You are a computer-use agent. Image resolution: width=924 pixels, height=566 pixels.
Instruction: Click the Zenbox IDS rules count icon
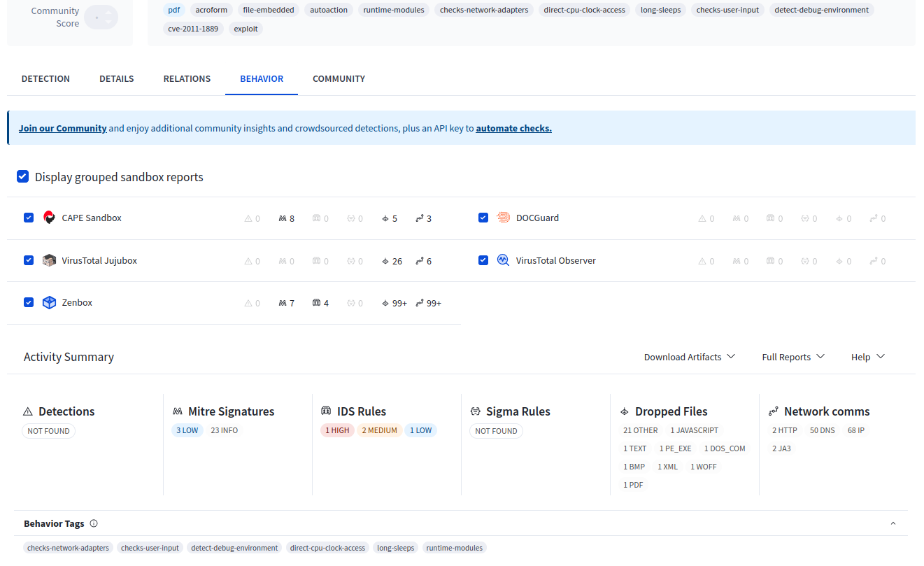click(x=316, y=303)
